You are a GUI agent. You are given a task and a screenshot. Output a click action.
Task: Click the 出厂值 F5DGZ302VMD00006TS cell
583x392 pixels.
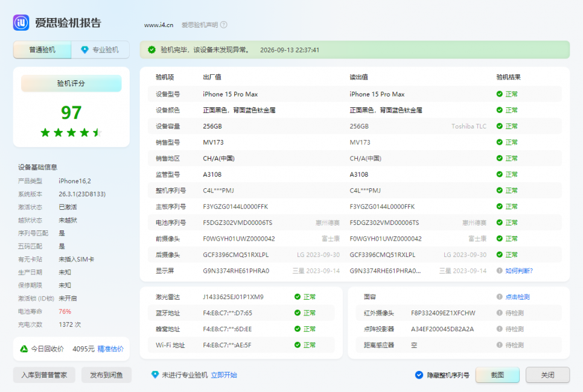(x=238, y=223)
